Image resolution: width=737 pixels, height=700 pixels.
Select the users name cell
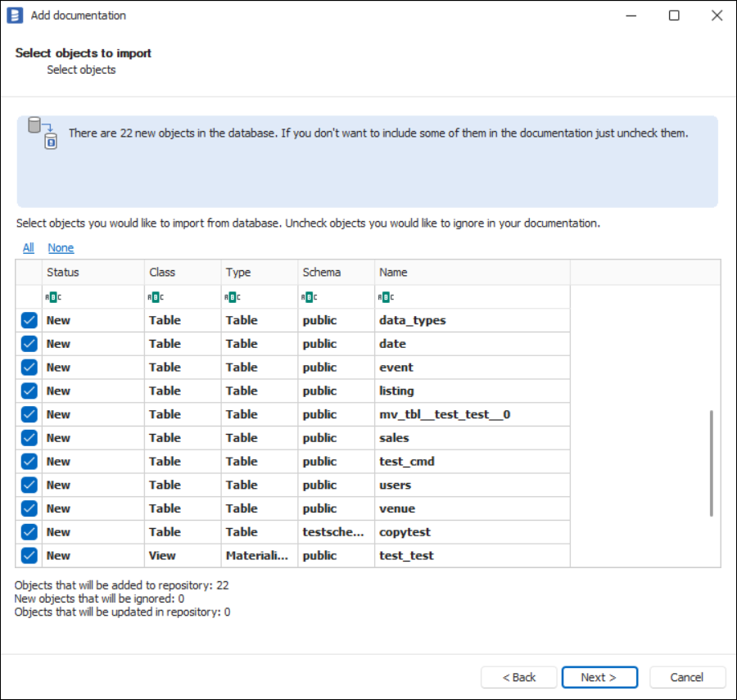[x=472, y=485]
